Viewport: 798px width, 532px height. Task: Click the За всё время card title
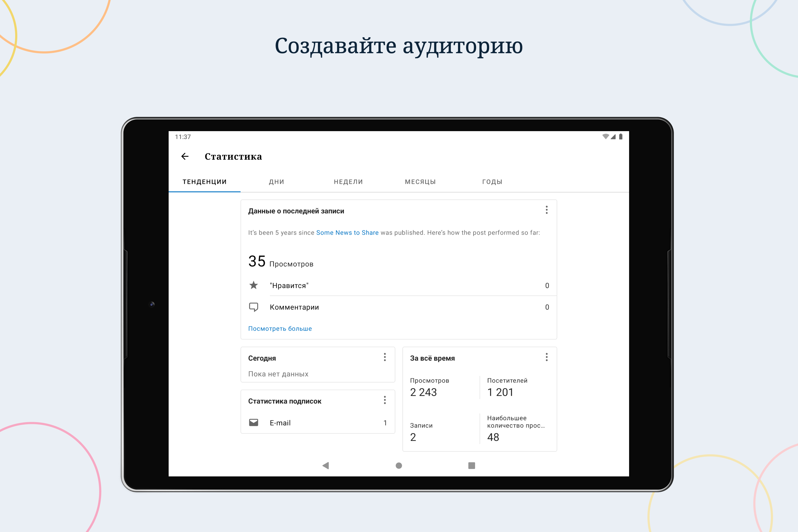click(432, 358)
